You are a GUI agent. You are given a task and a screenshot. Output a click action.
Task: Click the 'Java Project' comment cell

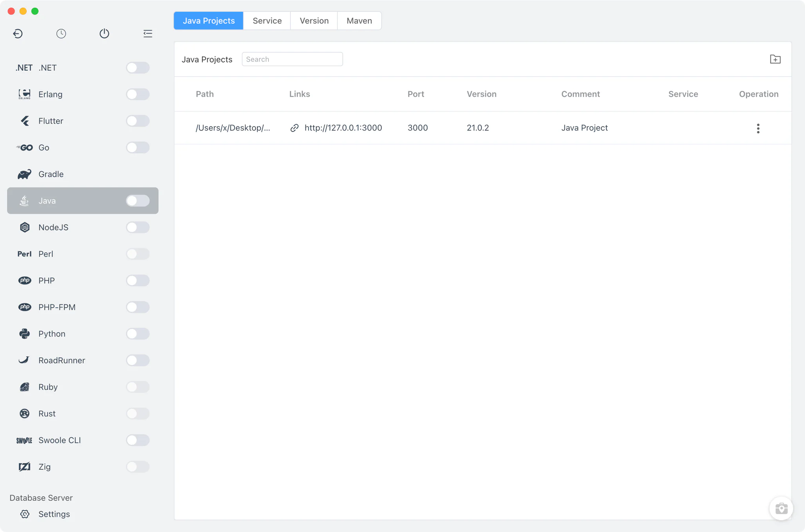click(584, 128)
